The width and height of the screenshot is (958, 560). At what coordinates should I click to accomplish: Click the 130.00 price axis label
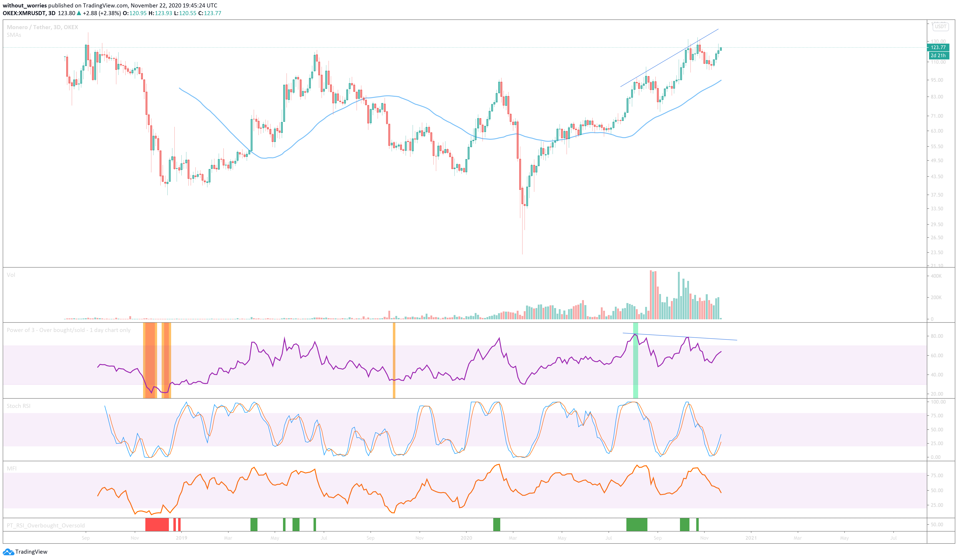click(938, 41)
